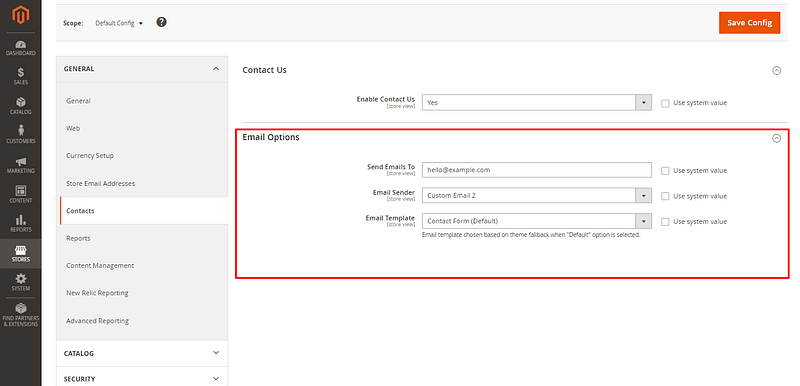Click the scope help question mark icon
800x386 pixels.
[x=161, y=22]
